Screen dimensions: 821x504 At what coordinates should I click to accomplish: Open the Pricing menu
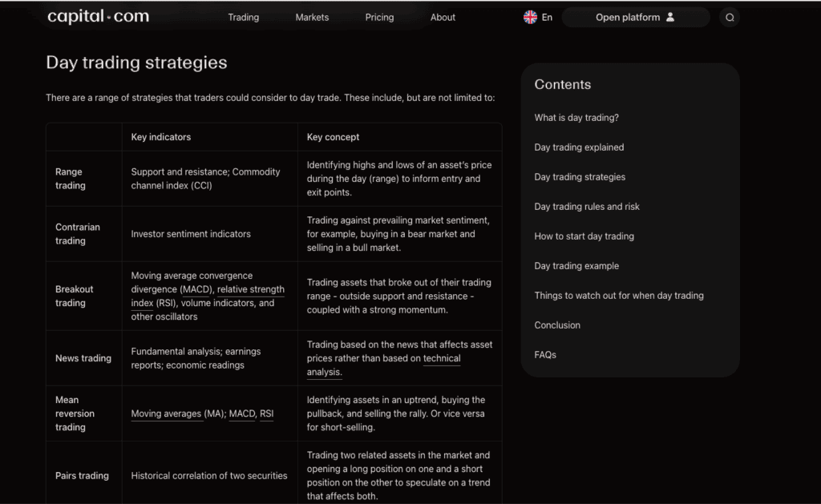(x=379, y=18)
